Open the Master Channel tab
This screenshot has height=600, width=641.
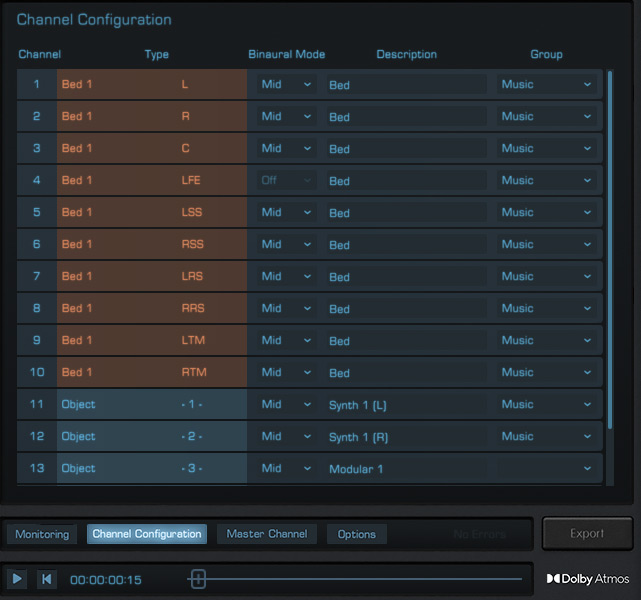tap(266, 534)
